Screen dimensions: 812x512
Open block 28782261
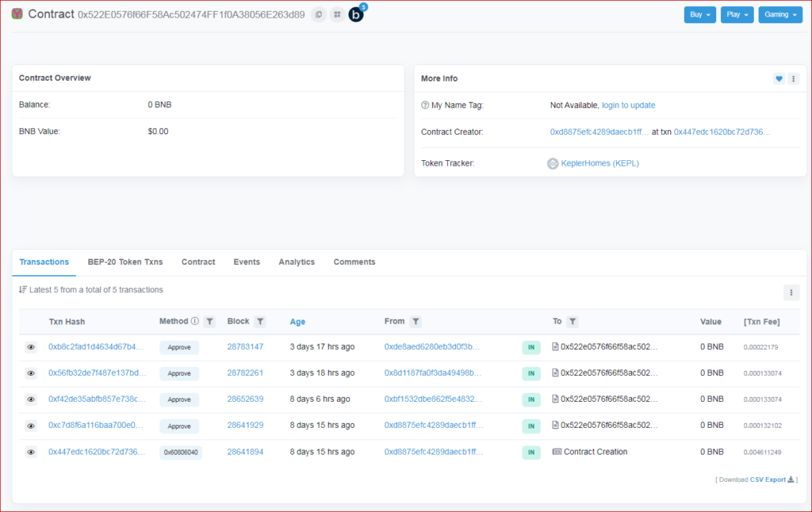(245, 373)
